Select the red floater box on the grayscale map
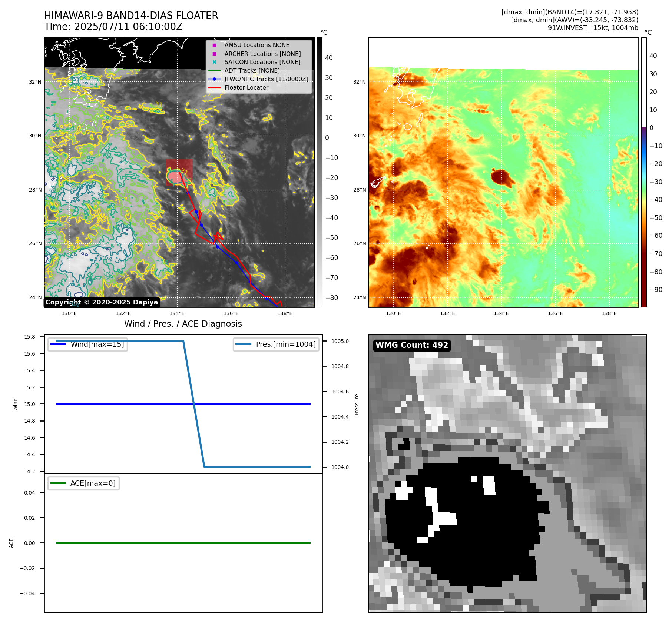 (x=179, y=172)
